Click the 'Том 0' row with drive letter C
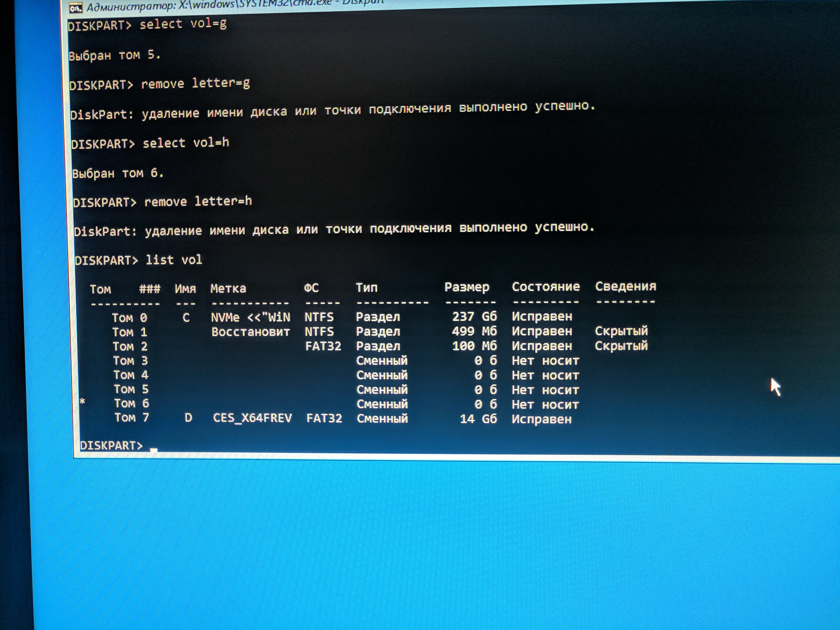 click(x=129, y=318)
